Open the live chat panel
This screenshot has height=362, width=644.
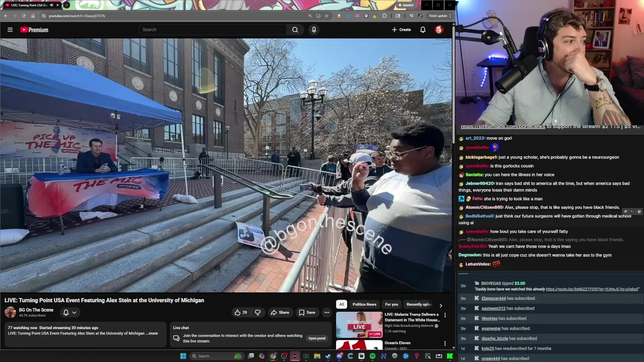pos(317,338)
